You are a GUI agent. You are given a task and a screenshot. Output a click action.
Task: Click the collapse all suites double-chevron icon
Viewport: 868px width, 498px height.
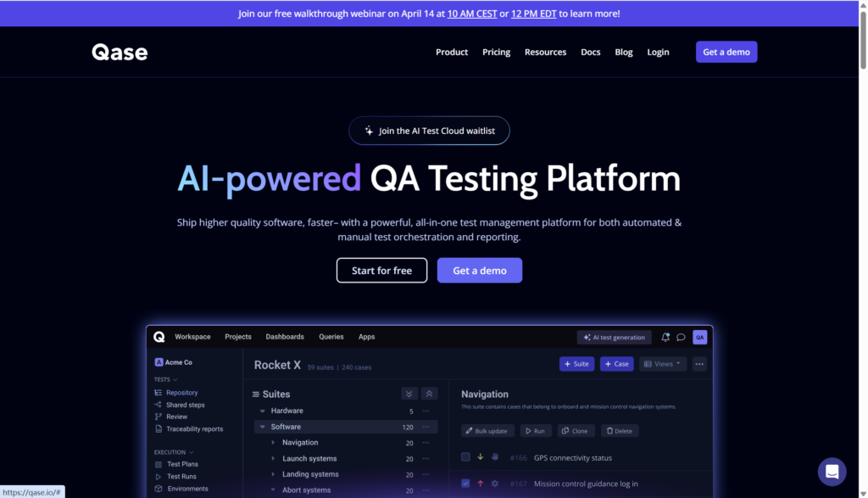429,394
